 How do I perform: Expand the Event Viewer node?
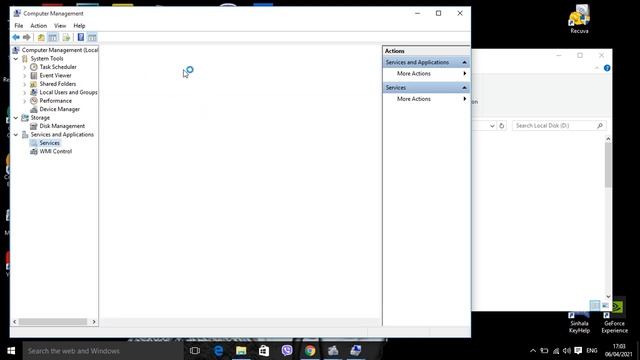click(x=24, y=76)
